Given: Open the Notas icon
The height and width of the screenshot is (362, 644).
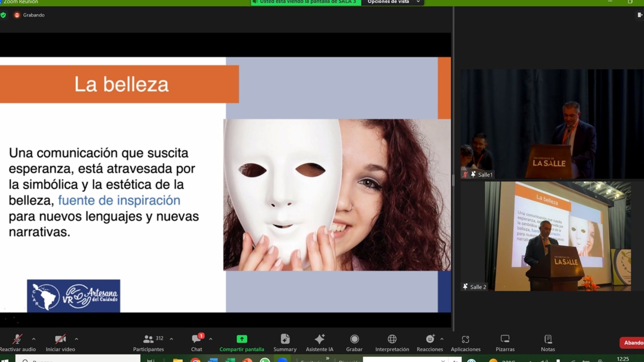Looking at the screenshot, I should click(x=548, y=339).
